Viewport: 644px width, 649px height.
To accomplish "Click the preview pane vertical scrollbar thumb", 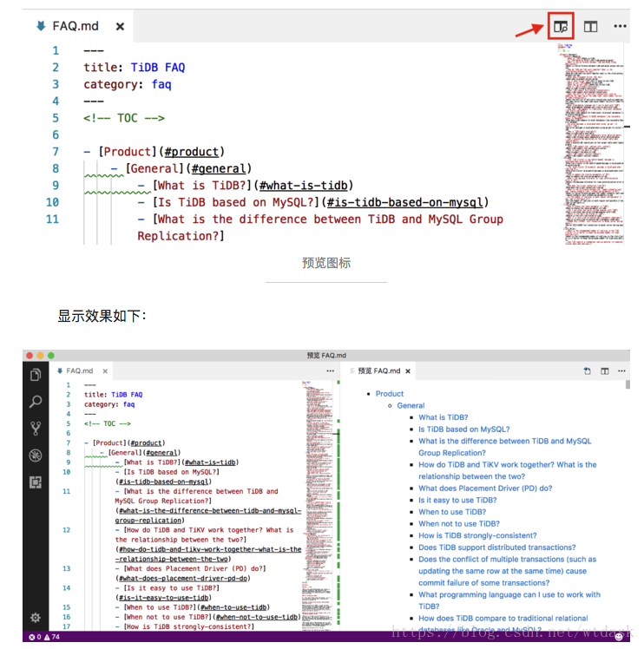I will click(x=628, y=384).
